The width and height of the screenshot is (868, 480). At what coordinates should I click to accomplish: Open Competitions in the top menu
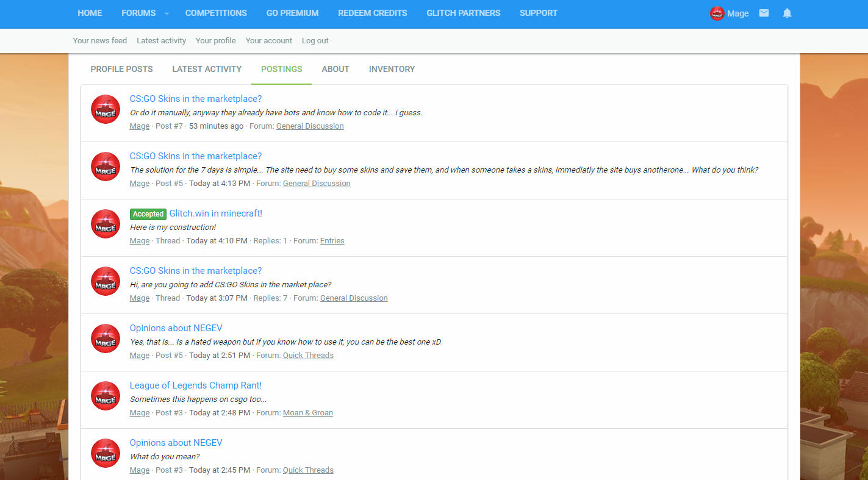pos(216,13)
